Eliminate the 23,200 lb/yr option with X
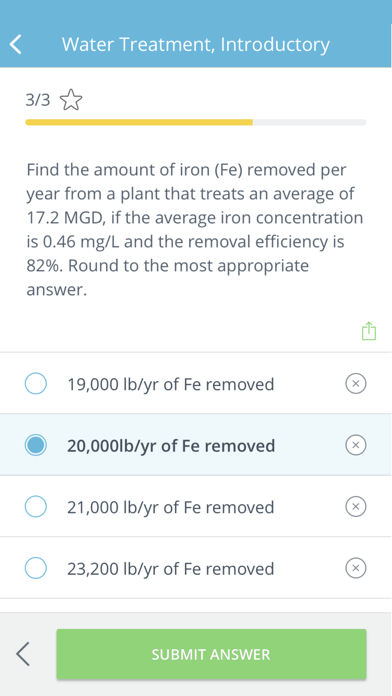Image resolution: width=392 pixels, height=696 pixels. pyautogui.click(x=356, y=568)
